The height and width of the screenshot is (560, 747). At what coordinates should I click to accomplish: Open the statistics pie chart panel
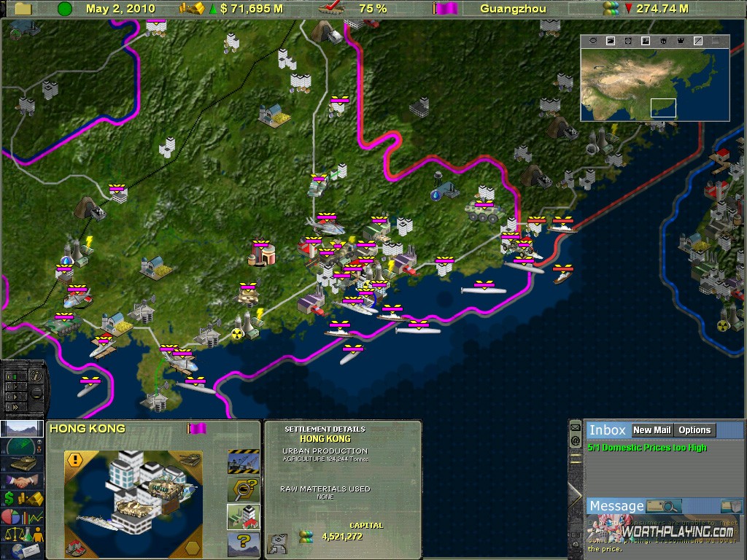click(22, 516)
